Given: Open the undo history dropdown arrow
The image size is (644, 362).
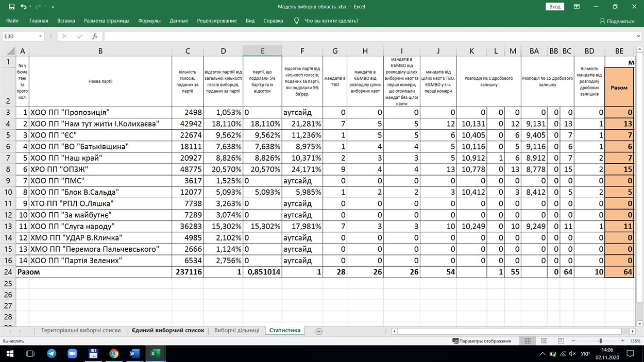Looking at the screenshot, I should click(x=30, y=7).
